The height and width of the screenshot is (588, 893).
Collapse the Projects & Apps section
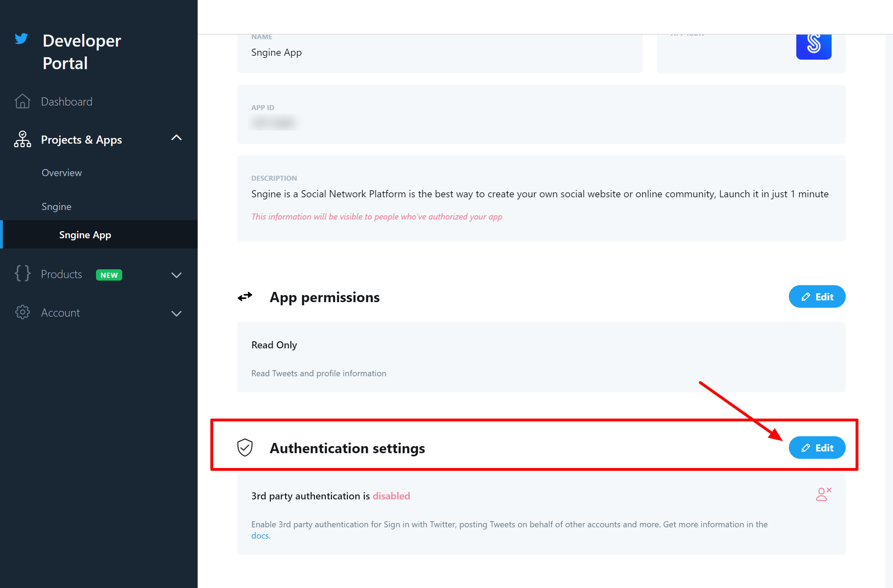176,138
